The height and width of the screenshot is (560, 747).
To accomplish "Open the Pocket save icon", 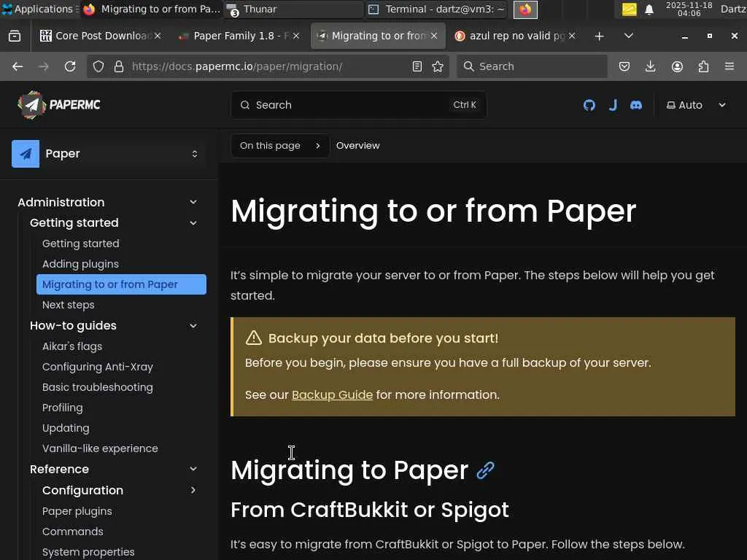I will [624, 66].
